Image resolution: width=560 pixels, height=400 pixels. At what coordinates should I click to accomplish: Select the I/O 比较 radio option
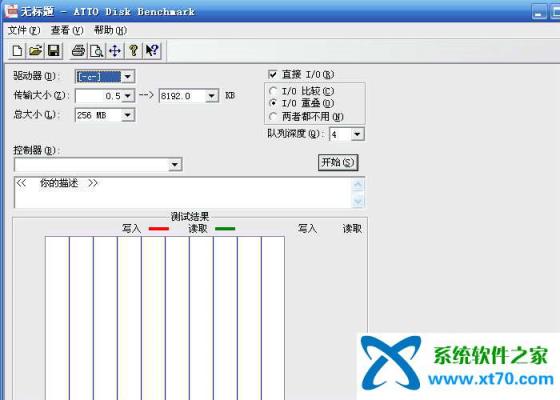click(273, 91)
